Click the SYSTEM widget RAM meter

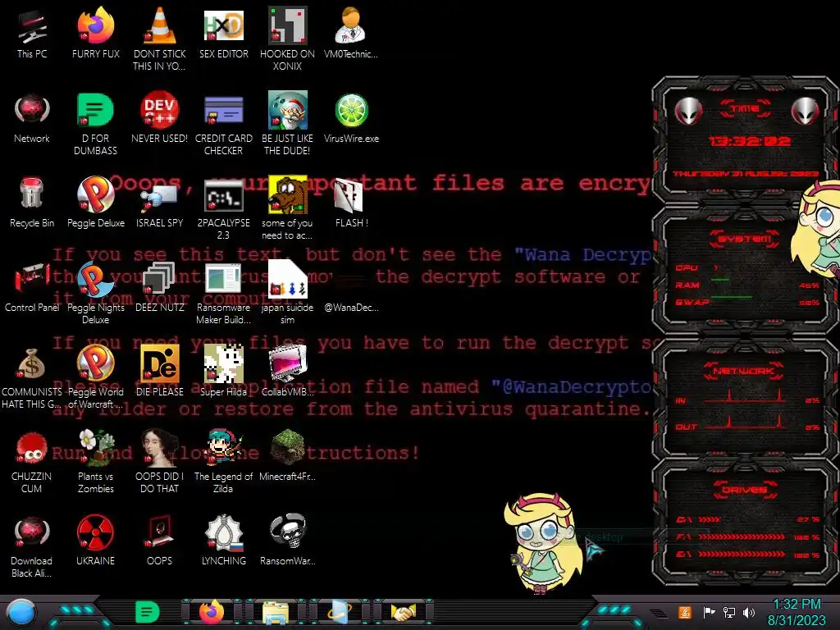tap(746, 285)
